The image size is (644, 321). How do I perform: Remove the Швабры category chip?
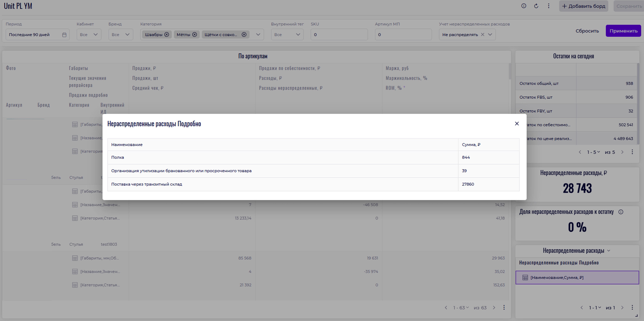coord(167,35)
